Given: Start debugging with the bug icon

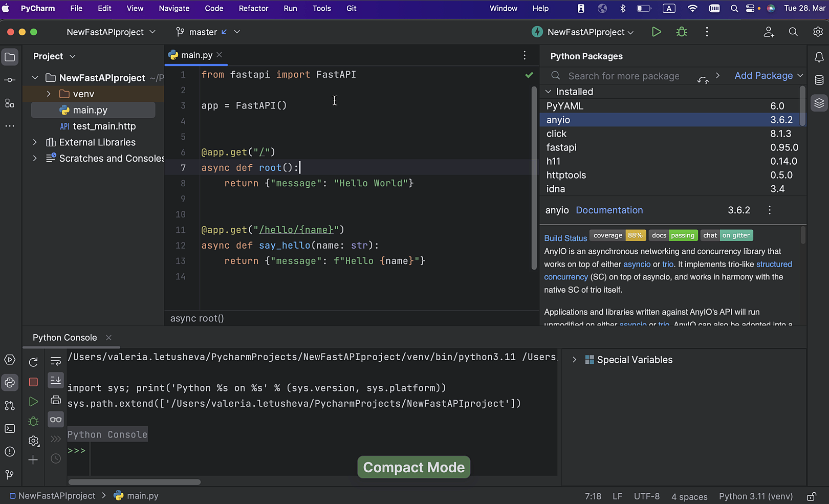Looking at the screenshot, I should [x=682, y=32].
